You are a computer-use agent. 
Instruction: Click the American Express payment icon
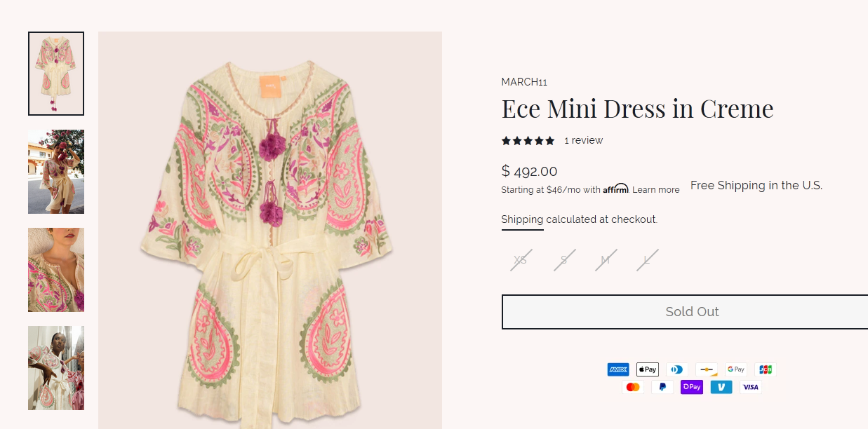point(618,369)
